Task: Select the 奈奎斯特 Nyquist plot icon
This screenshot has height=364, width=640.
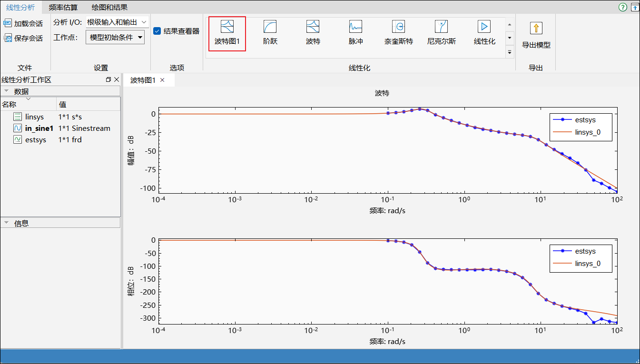Action: (x=398, y=27)
